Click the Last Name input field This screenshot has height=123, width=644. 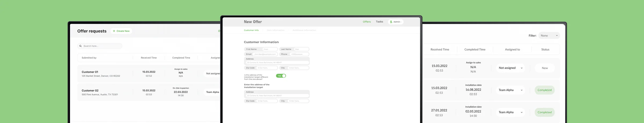[x=301, y=49]
